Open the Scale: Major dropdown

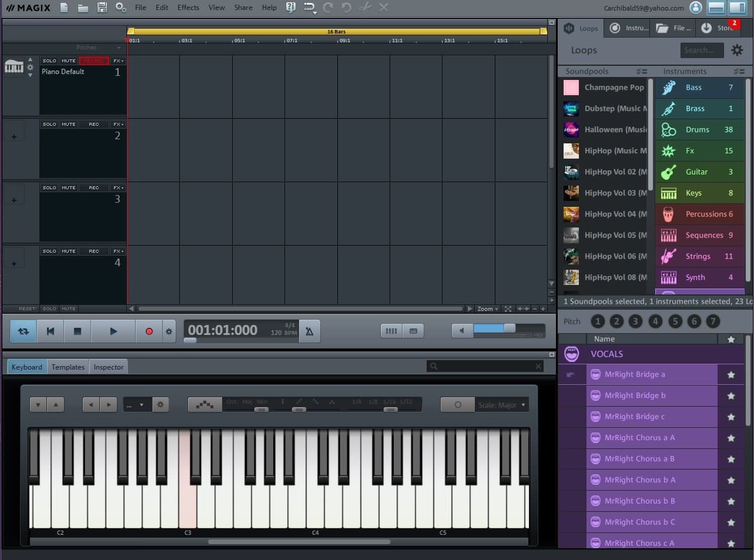[x=501, y=404]
